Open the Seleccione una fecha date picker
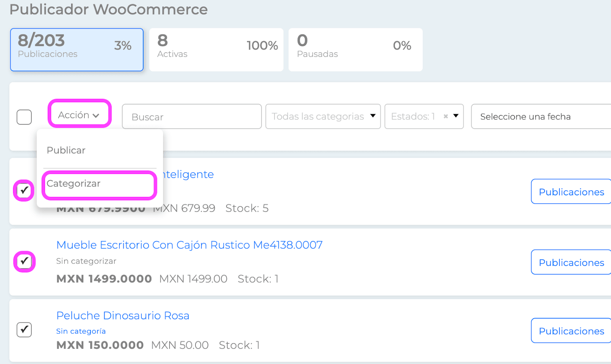This screenshot has height=364, width=611. (x=541, y=116)
